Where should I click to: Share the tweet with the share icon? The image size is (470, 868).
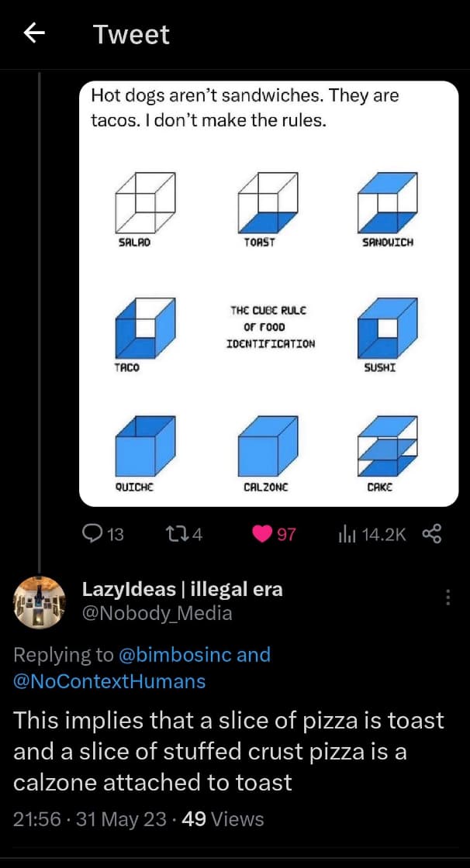[431, 533]
